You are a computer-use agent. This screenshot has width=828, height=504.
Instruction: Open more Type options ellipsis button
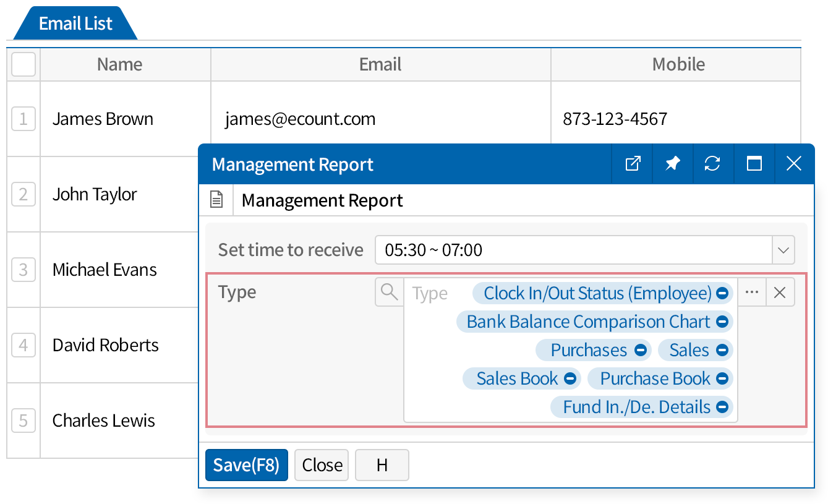751,293
